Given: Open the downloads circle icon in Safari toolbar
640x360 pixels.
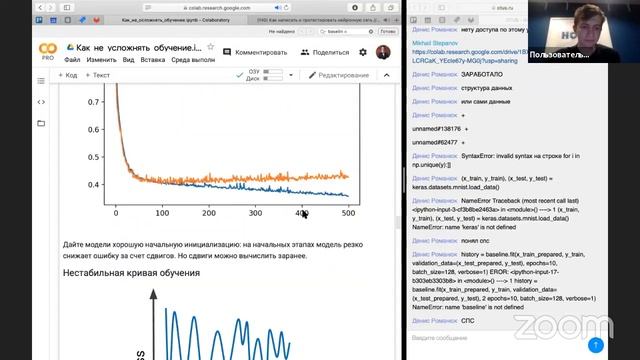Looking at the screenshot, I should (355, 7).
